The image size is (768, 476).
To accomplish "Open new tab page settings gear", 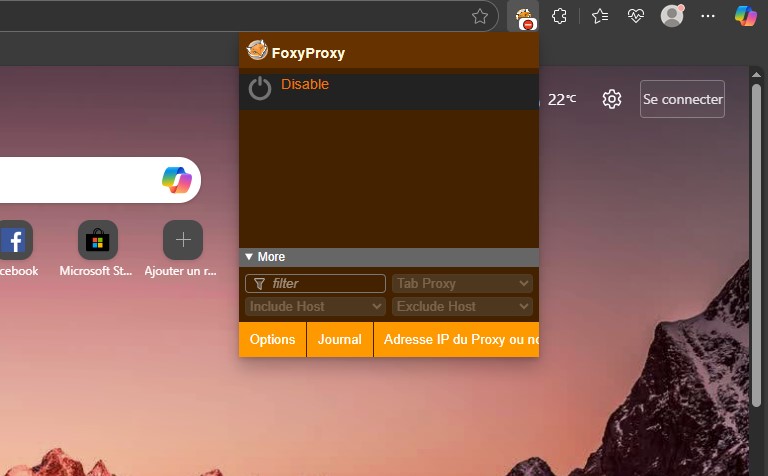I will click(x=612, y=99).
